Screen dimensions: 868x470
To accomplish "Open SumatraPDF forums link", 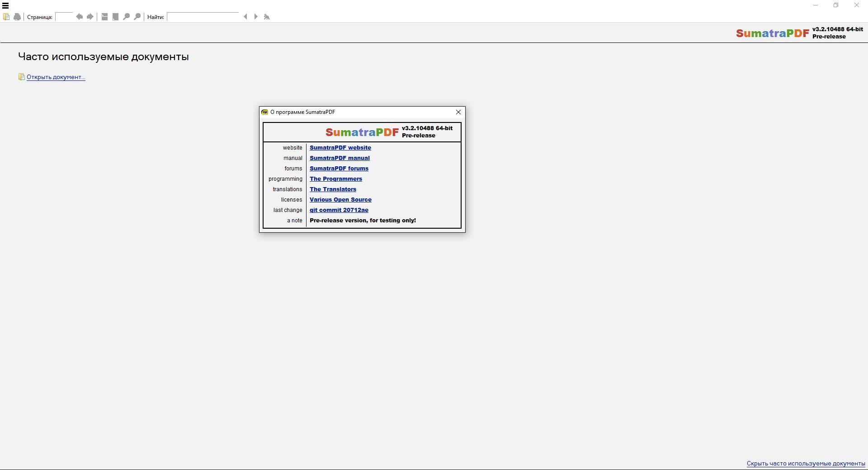I will (x=339, y=169).
